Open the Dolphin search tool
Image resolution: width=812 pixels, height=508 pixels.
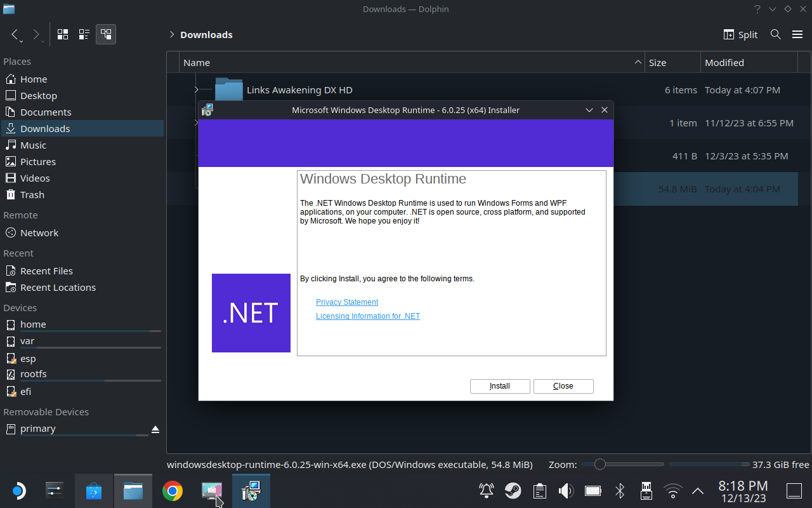point(775,34)
